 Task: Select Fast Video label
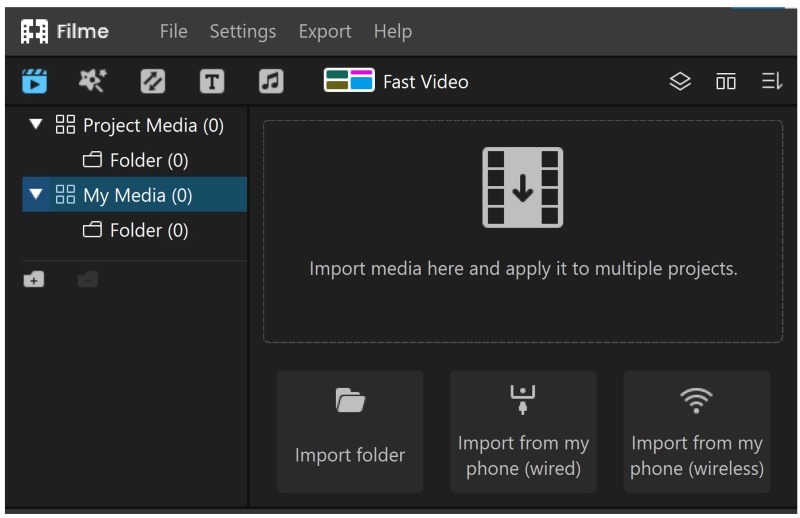(x=426, y=82)
